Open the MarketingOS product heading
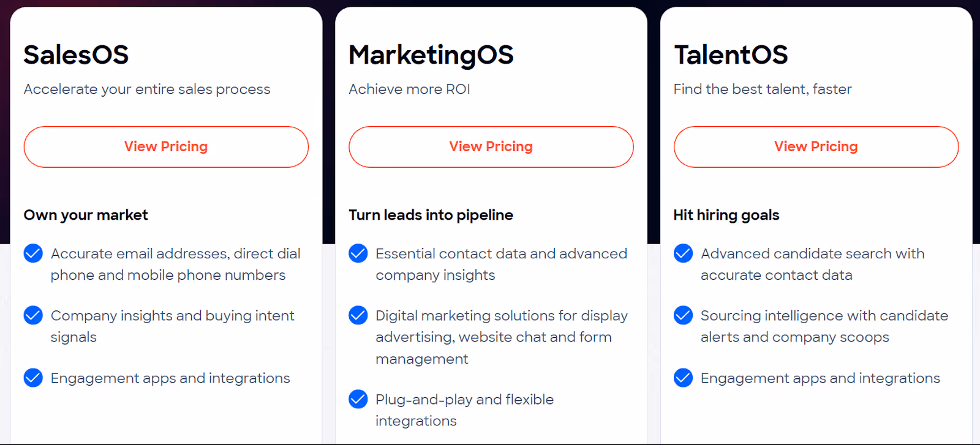 point(431,55)
